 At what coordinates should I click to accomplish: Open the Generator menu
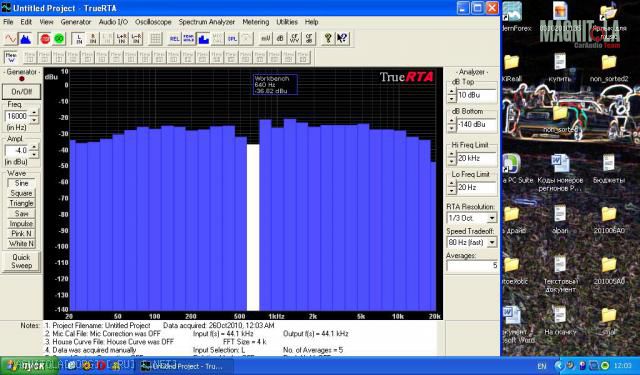(76, 22)
